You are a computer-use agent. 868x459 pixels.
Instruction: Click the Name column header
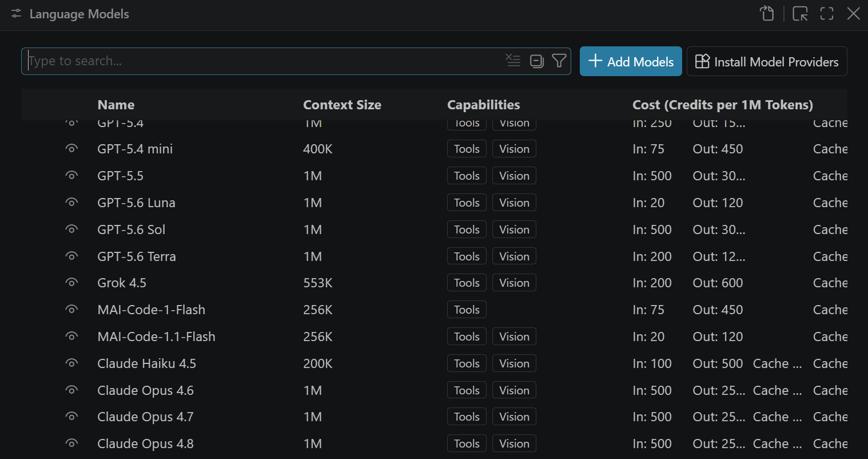coord(116,105)
